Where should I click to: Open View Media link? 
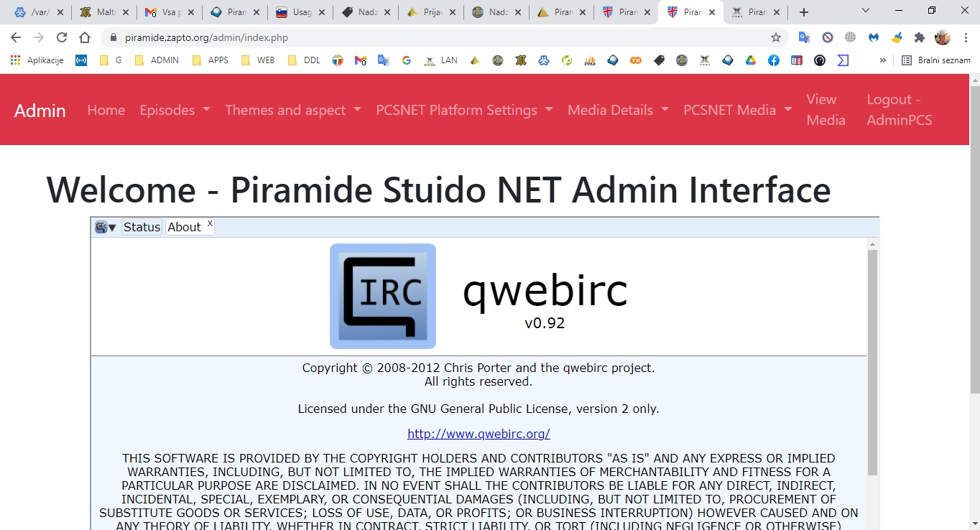point(826,110)
